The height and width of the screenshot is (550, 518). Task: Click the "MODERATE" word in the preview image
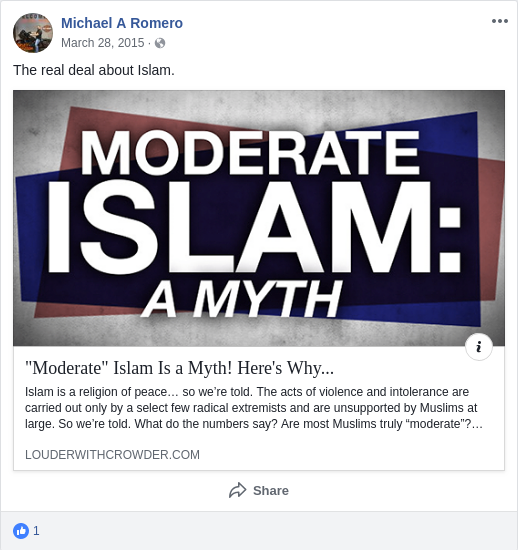(250, 153)
